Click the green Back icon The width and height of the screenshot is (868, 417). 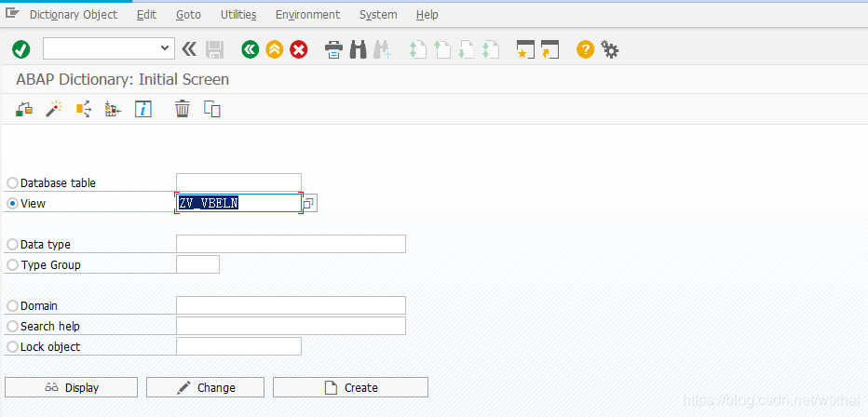pos(251,49)
